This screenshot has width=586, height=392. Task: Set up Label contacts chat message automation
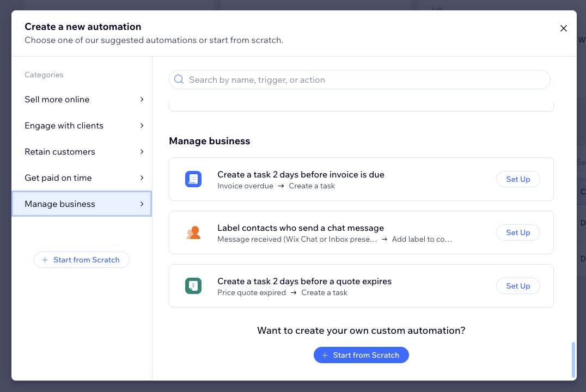tap(517, 232)
